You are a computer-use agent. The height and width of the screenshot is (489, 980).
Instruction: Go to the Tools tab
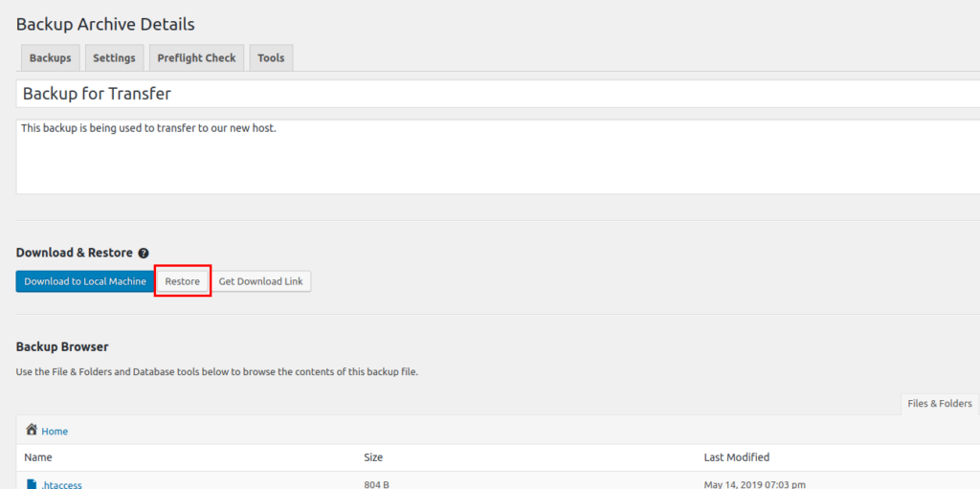[271, 58]
